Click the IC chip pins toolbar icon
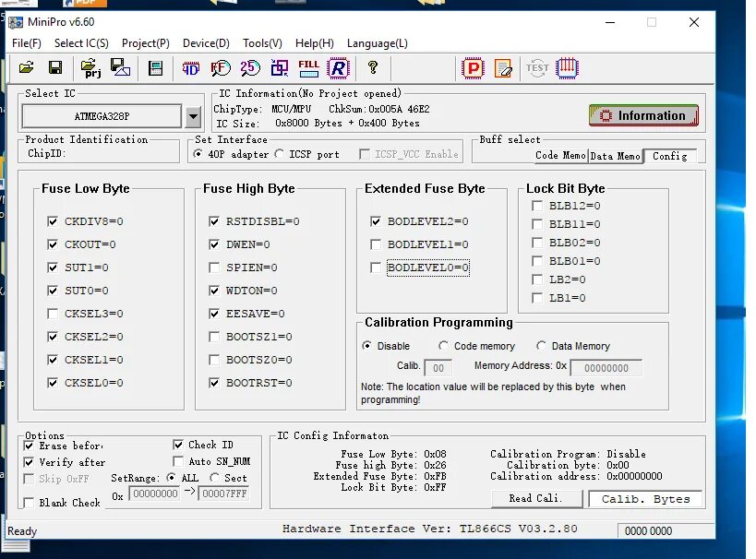 (567, 68)
